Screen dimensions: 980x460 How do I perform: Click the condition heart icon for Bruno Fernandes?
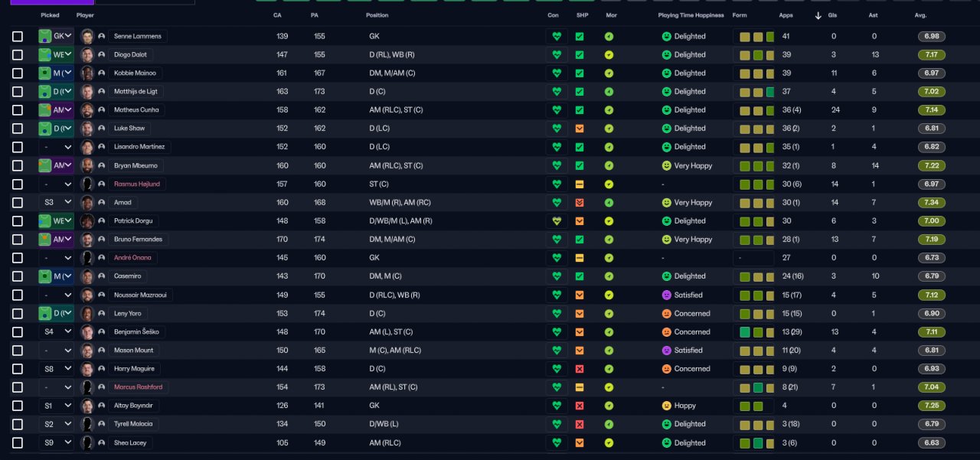tap(557, 239)
